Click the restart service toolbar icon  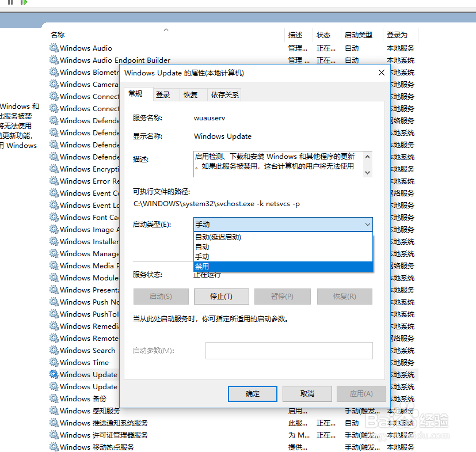[24, 2]
